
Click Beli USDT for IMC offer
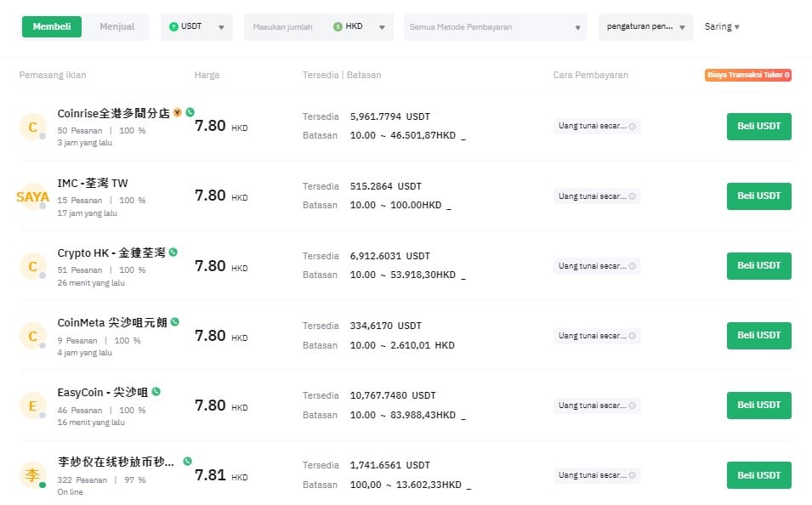tap(758, 196)
